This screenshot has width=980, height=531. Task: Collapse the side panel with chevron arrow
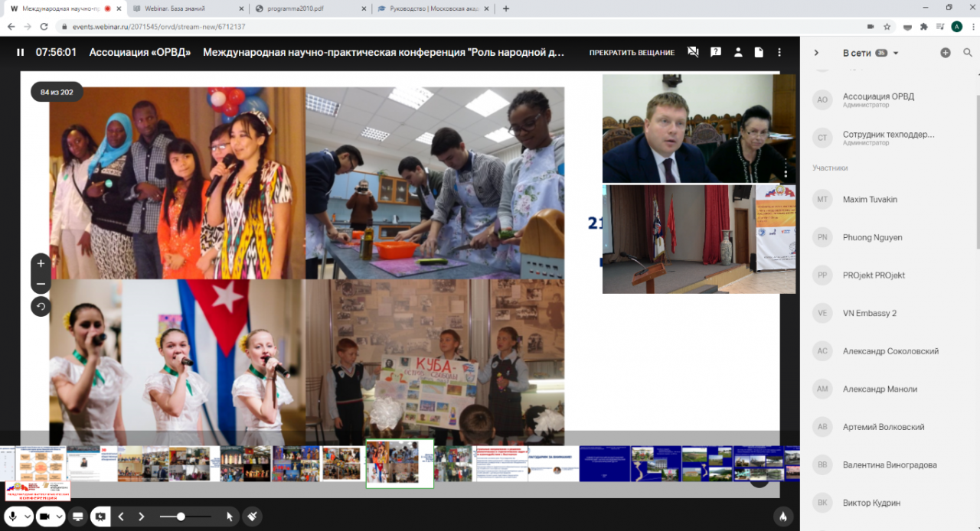816,53
